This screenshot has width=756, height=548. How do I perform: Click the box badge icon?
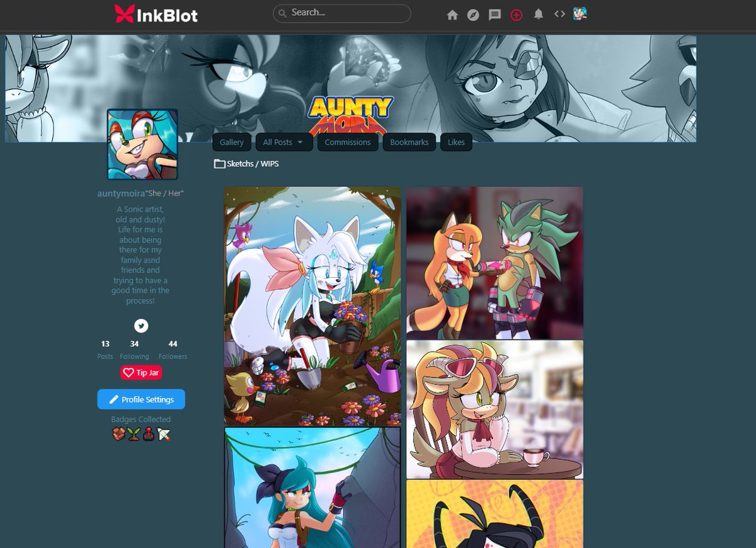pos(118,433)
